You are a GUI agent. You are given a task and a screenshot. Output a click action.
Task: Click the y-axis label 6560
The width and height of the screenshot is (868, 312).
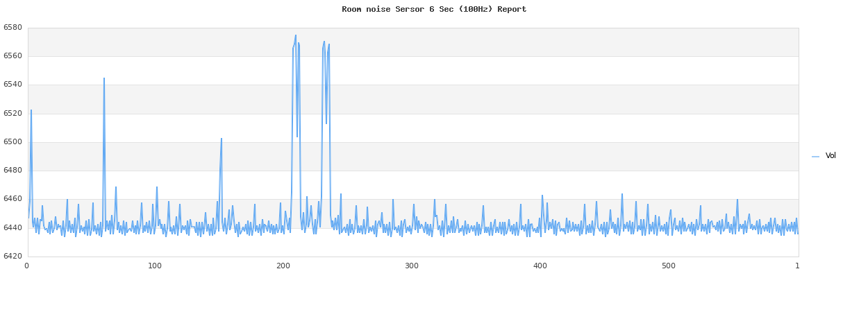(x=12, y=56)
